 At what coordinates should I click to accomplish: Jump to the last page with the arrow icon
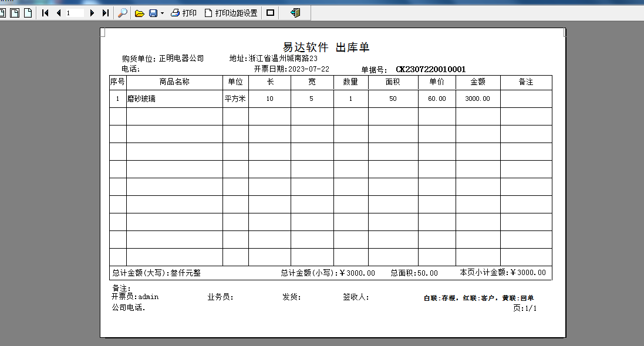point(104,12)
